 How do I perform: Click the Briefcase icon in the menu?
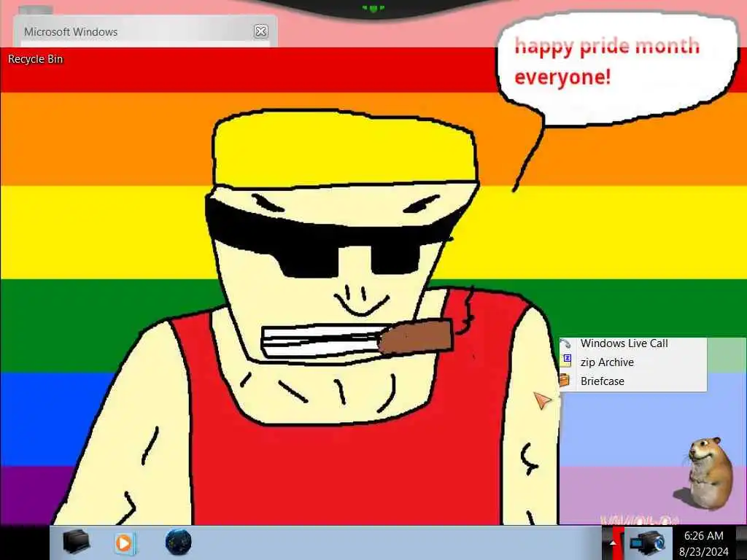pyautogui.click(x=565, y=380)
